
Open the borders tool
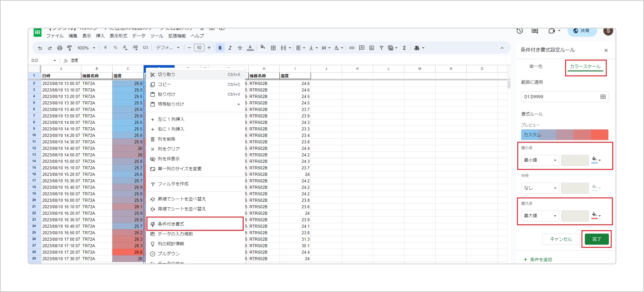[273, 48]
